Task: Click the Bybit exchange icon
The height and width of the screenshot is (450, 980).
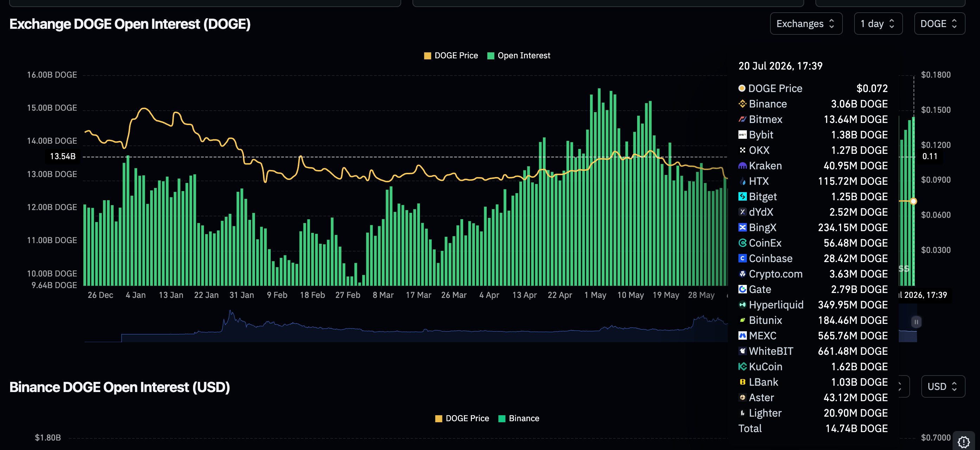Action: (x=742, y=135)
